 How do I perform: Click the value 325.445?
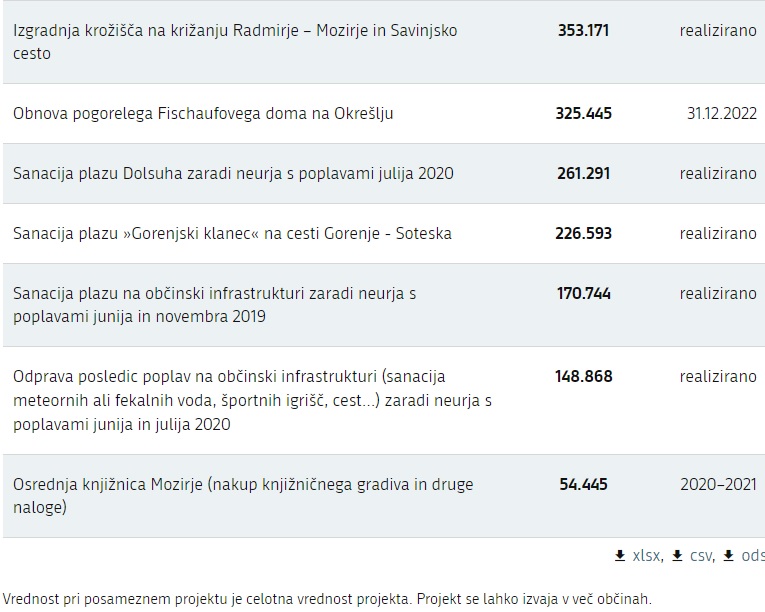click(x=584, y=113)
